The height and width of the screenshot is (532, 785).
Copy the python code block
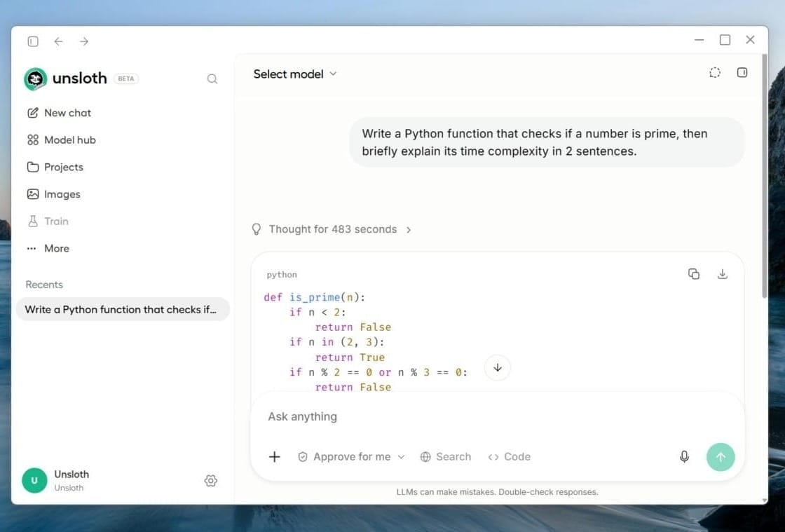(693, 274)
